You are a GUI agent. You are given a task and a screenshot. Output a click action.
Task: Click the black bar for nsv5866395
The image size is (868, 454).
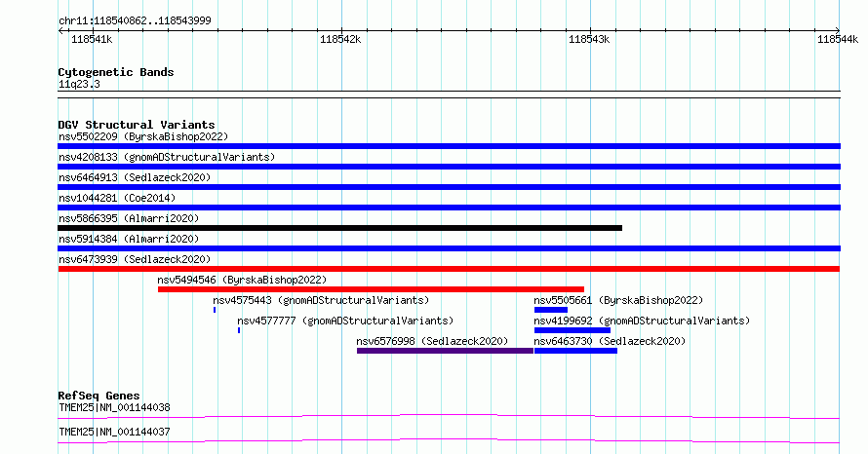[340, 228]
